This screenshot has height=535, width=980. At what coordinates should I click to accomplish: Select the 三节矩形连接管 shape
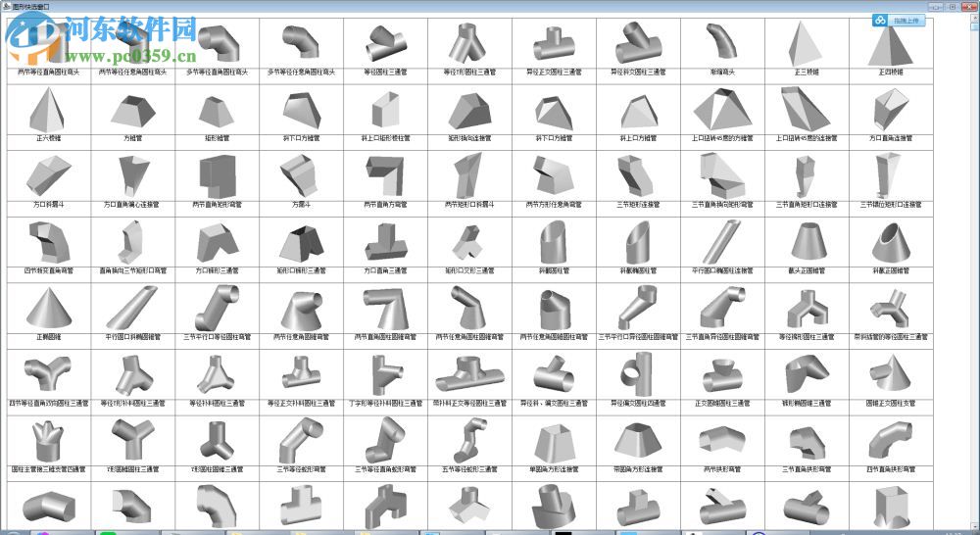[x=638, y=175]
